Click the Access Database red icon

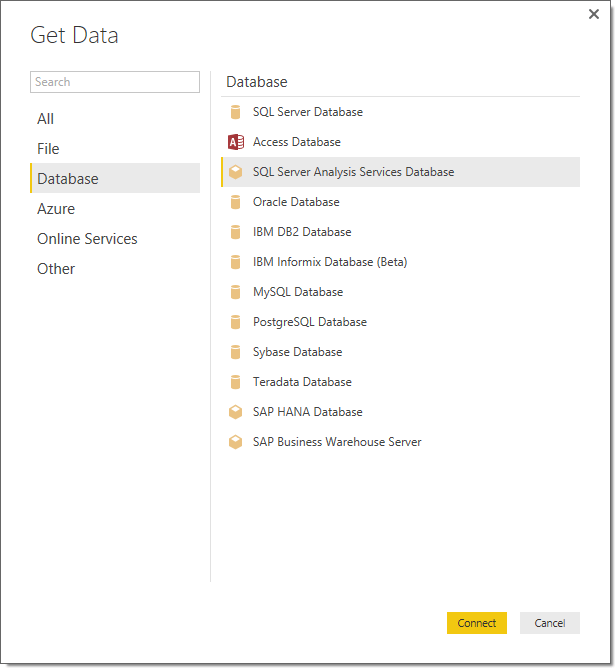[x=236, y=142]
